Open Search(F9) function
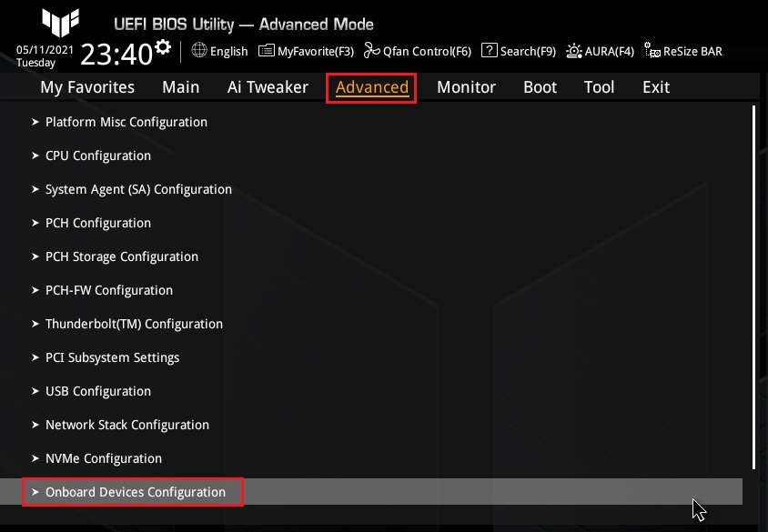This screenshot has height=532, width=768. click(x=528, y=52)
